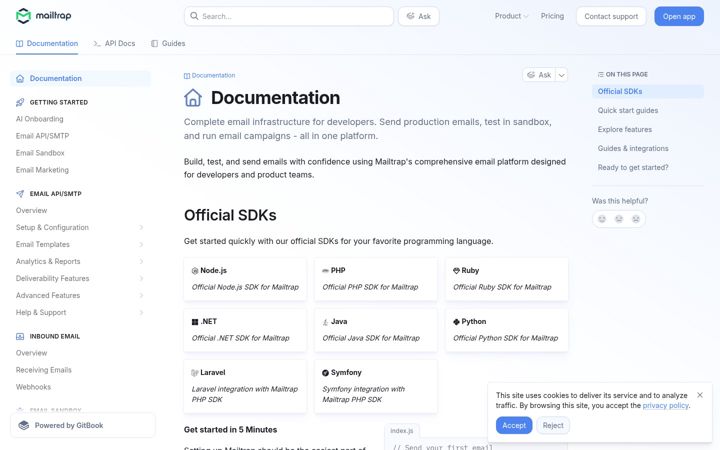
Task: Focus the Search input field
Action: (289, 16)
